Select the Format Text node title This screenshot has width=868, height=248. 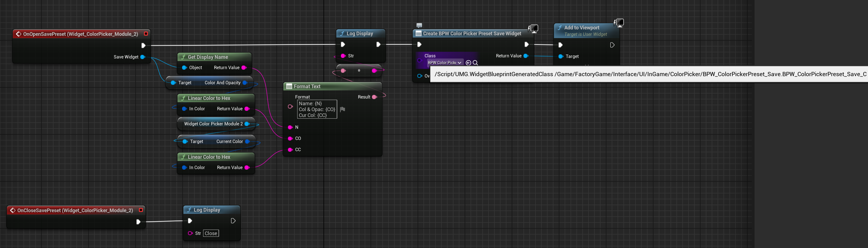(307, 86)
